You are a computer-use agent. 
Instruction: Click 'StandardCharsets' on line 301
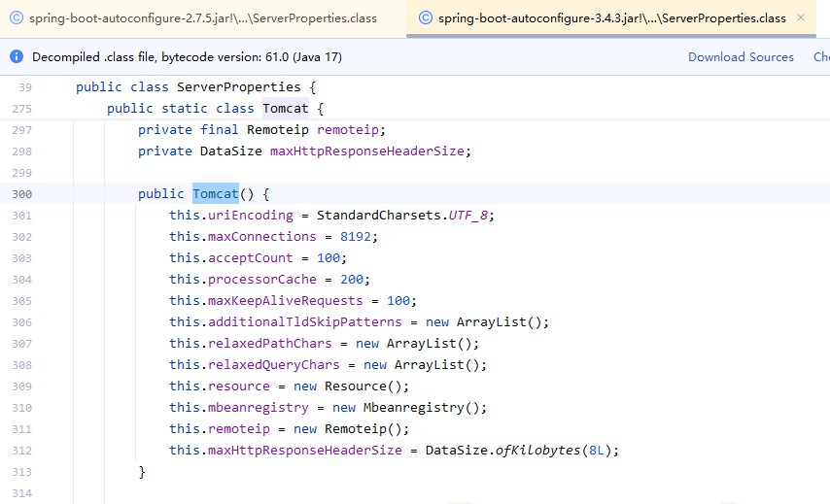tap(378, 216)
